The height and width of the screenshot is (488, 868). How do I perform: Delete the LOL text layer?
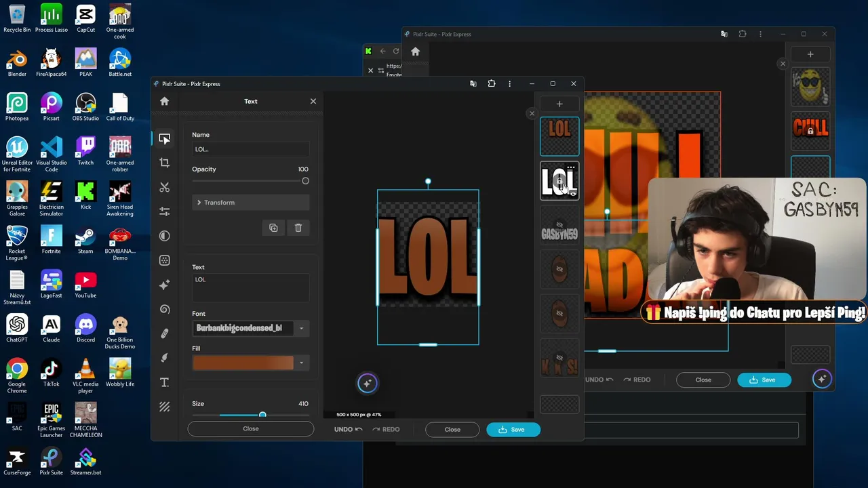coord(298,228)
